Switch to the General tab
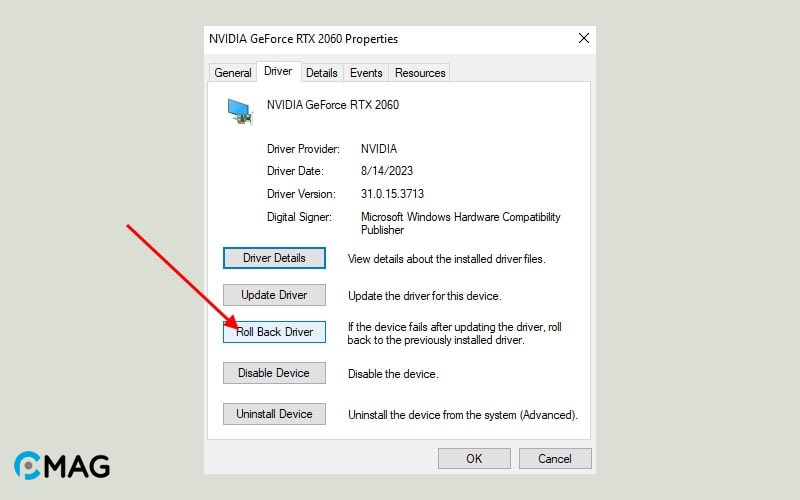Screen dimensions: 800x500 [x=233, y=73]
